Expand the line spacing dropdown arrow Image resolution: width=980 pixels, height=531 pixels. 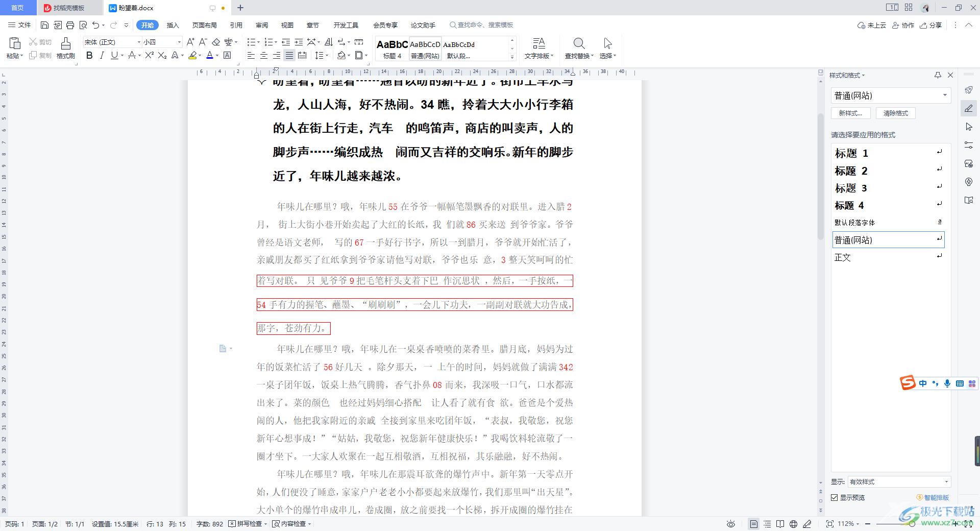point(327,55)
